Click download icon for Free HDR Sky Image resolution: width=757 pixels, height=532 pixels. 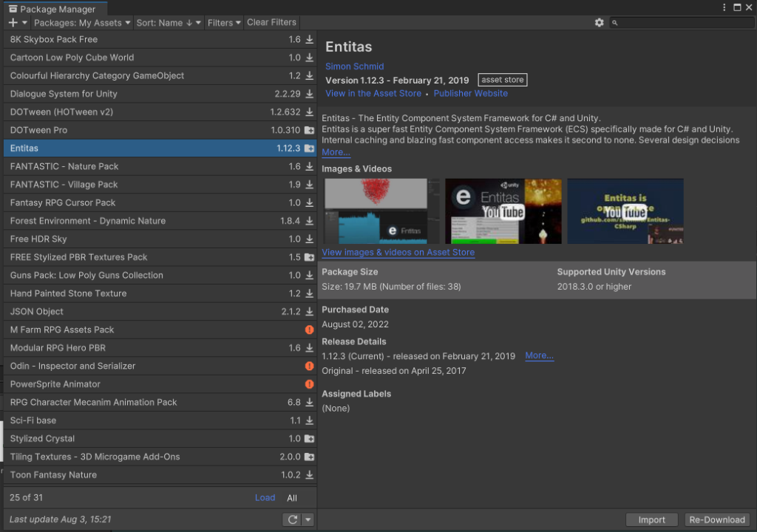(x=310, y=239)
